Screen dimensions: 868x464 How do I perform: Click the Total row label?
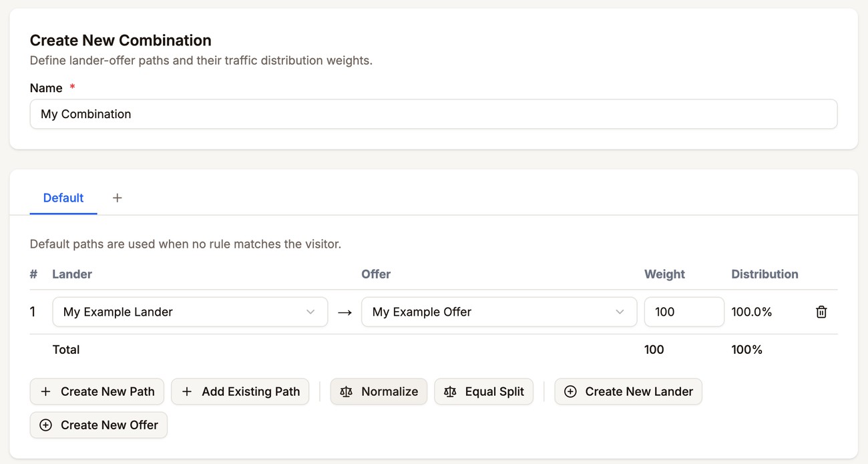pos(66,349)
